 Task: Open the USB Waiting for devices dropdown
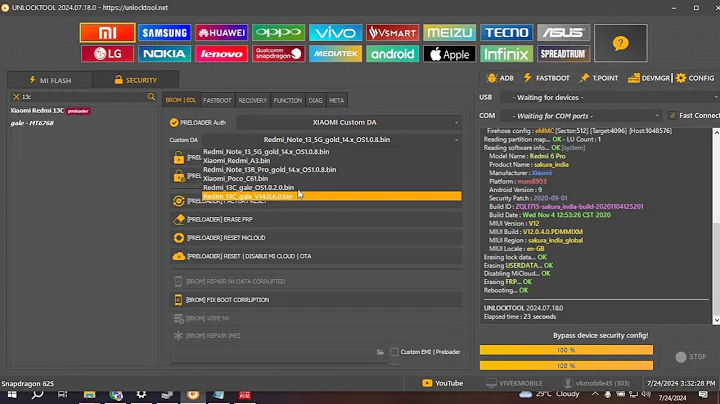tap(609, 97)
